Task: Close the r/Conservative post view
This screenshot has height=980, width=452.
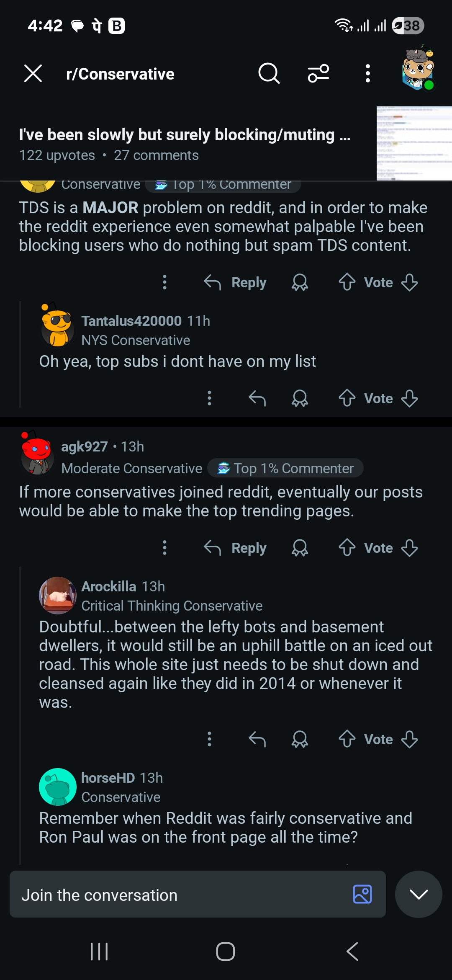Action: [33, 74]
